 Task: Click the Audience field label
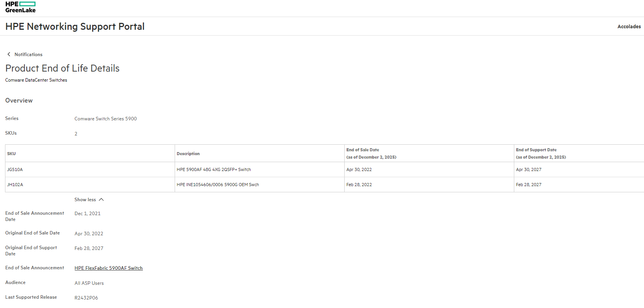(x=15, y=282)
